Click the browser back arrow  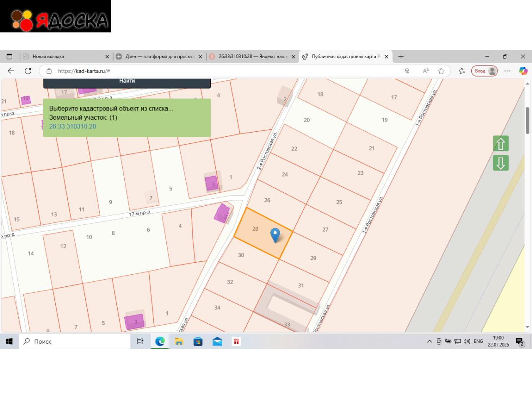(x=11, y=71)
